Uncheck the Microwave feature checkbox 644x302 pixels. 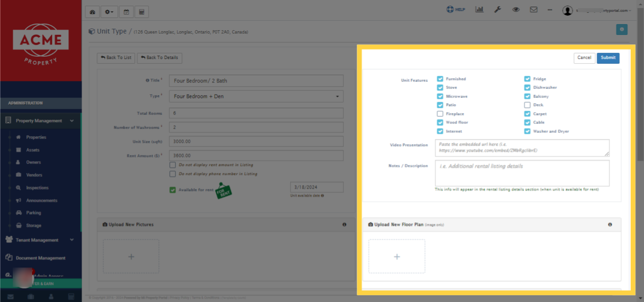point(440,96)
